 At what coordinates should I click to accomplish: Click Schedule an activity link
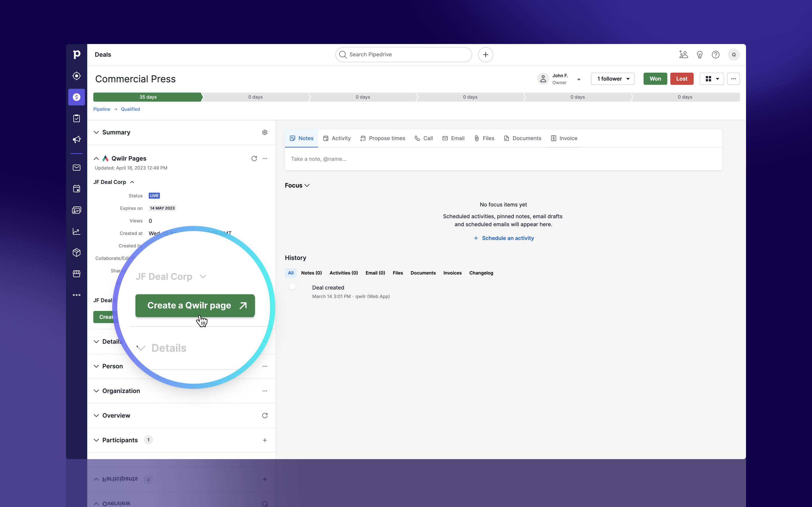503,238
